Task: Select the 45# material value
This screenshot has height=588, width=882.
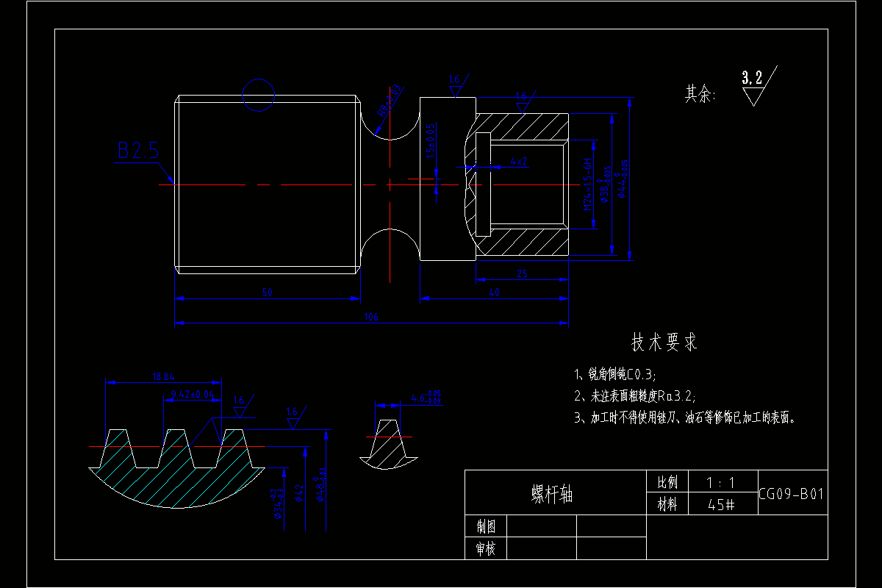Action: tap(721, 506)
